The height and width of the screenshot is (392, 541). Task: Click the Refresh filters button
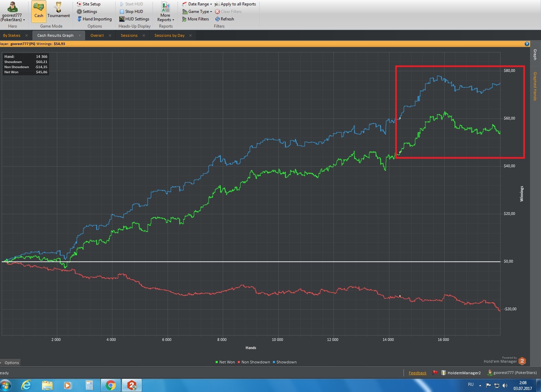click(225, 19)
